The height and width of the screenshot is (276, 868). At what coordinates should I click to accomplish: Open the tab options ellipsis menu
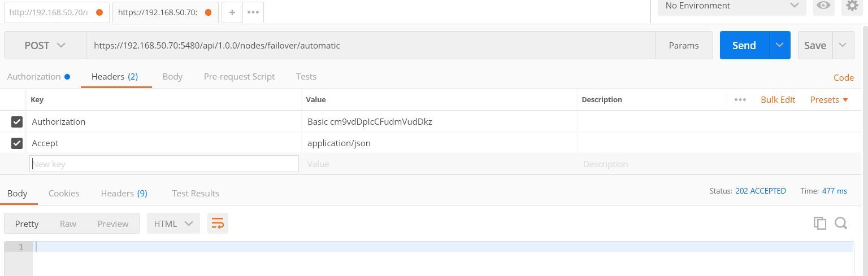(253, 12)
